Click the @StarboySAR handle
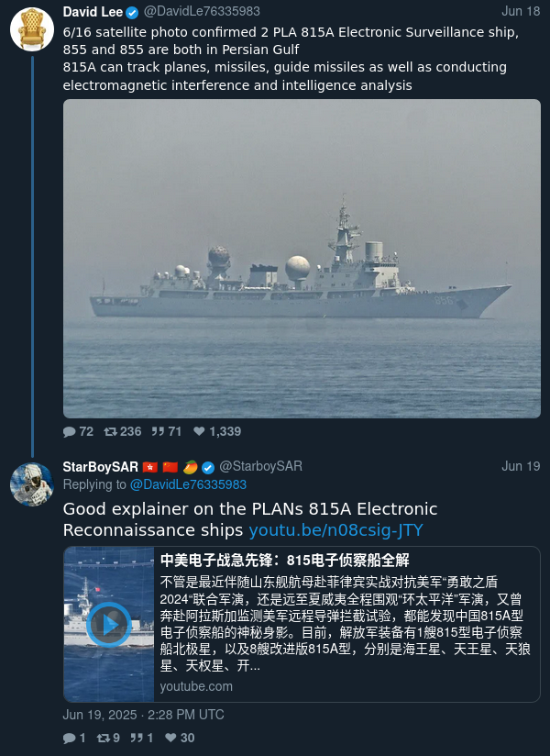 click(260, 466)
